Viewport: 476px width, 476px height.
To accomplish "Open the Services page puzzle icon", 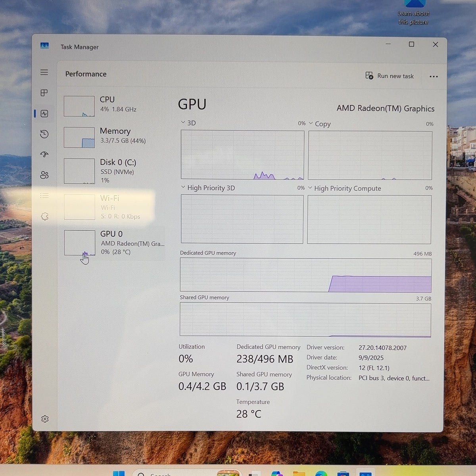I will coord(44,216).
